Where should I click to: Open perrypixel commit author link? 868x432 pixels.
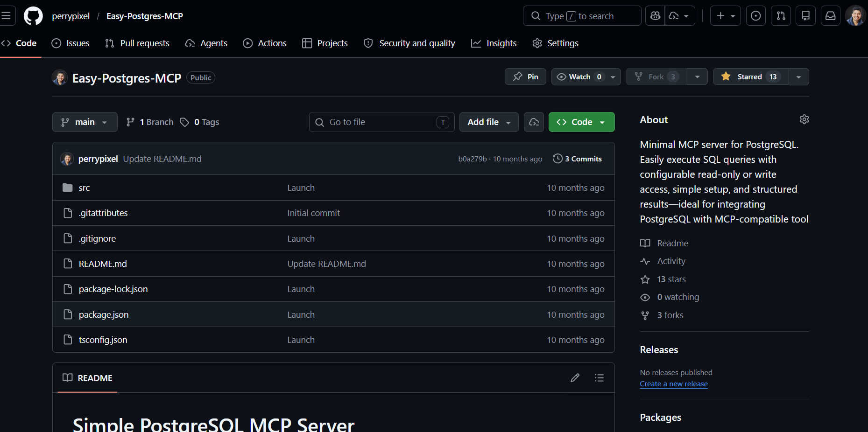pos(98,159)
